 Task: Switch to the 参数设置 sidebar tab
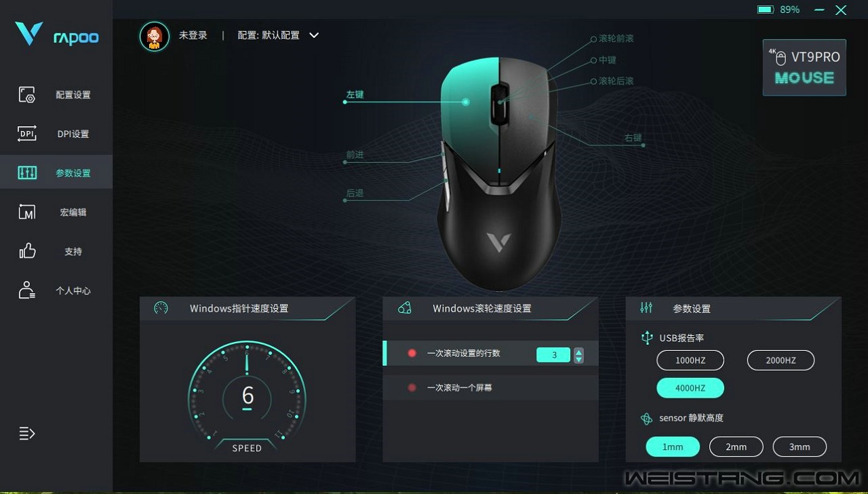point(56,172)
